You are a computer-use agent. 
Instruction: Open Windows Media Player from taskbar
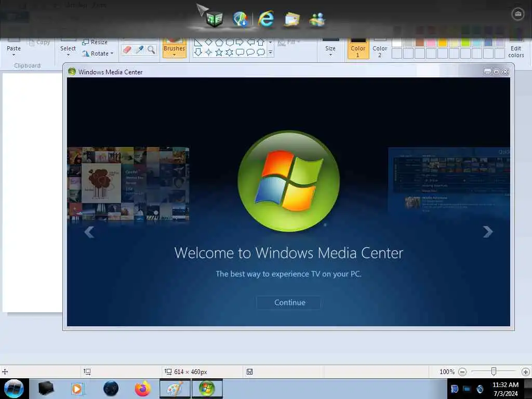pyautogui.click(x=77, y=389)
